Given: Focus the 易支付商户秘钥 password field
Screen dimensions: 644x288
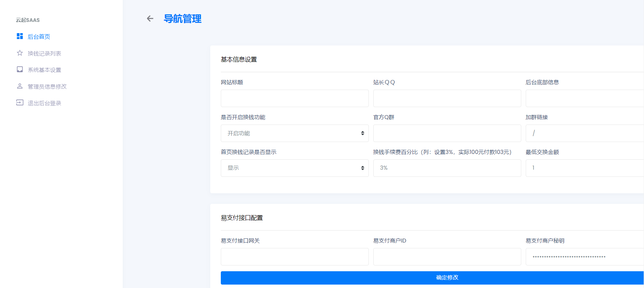Looking at the screenshot, I should coord(585,257).
